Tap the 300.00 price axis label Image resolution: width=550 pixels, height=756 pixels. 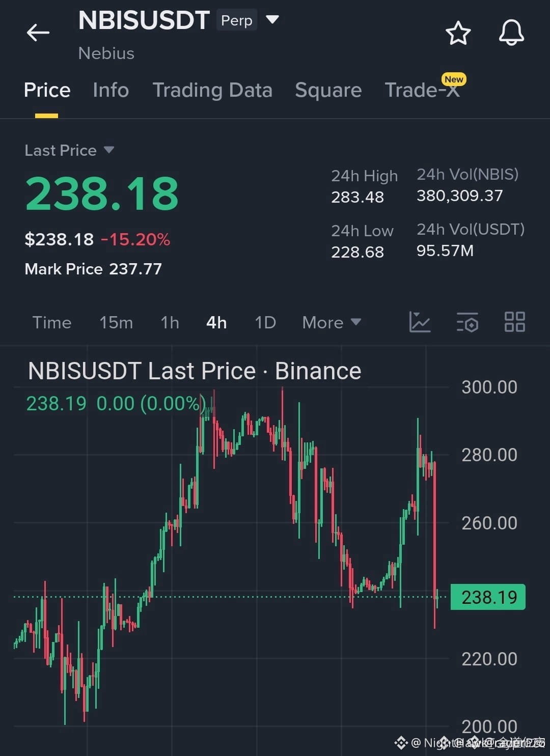489,387
